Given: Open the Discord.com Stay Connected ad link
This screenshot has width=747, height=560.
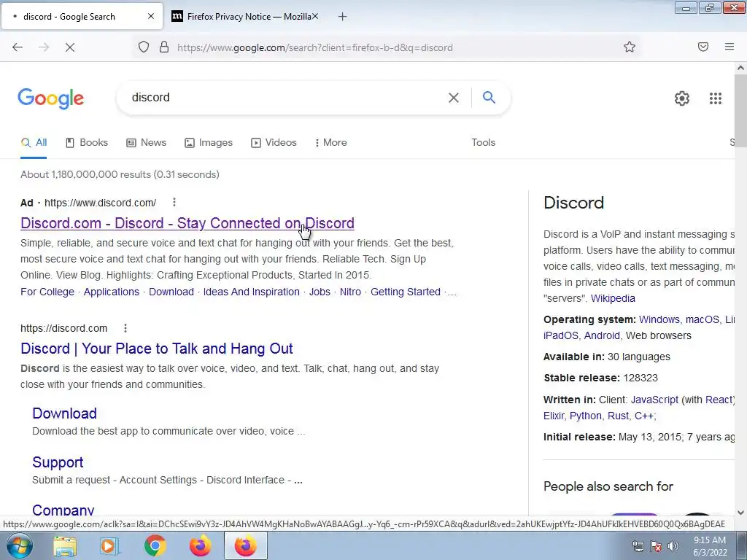Looking at the screenshot, I should (187, 223).
